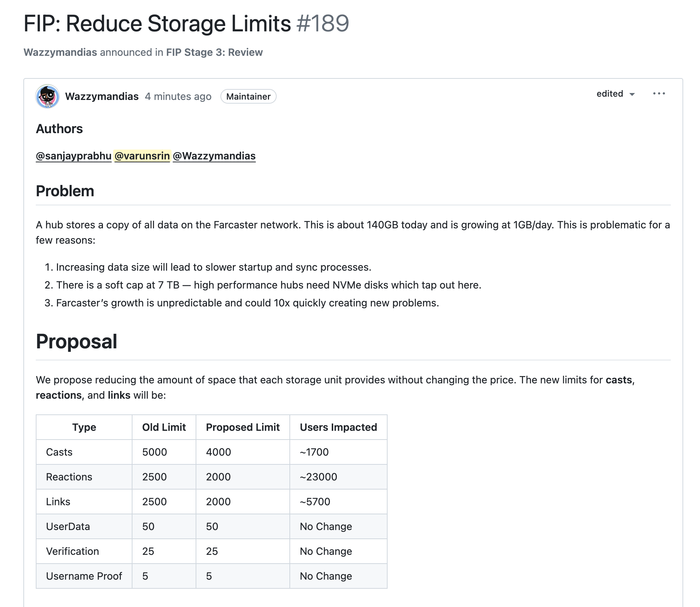Click the #189 discussion number
This screenshot has height=607, width=700.
pos(323,24)
